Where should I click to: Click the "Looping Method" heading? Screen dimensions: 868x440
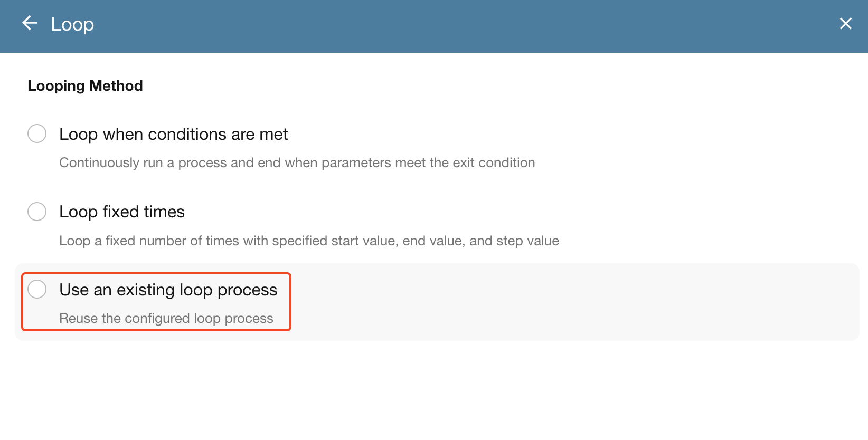pos(85,86)
